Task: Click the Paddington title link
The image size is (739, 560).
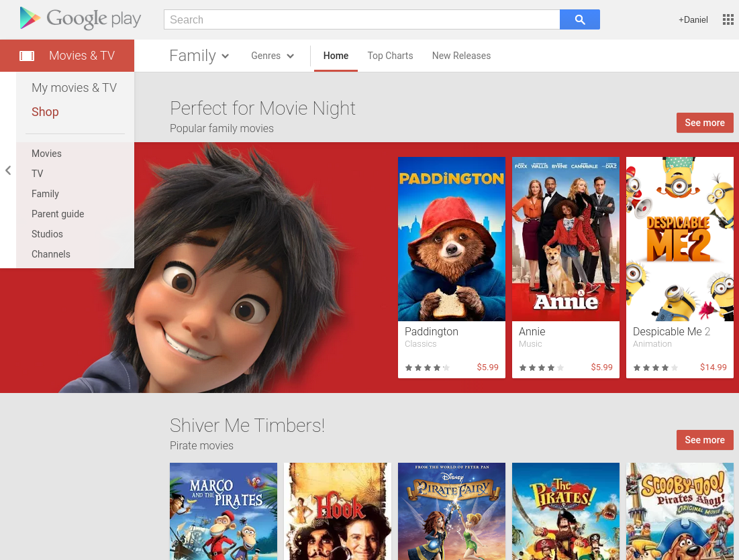Action: (431, 331)
